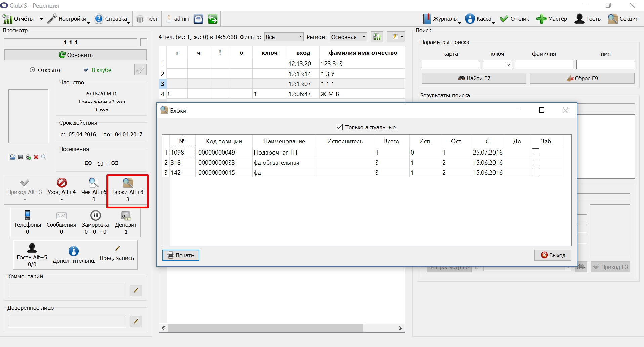Click the Чек Alt+6 icon
Viewport: 644px width, 347px height.
(94, 183)
